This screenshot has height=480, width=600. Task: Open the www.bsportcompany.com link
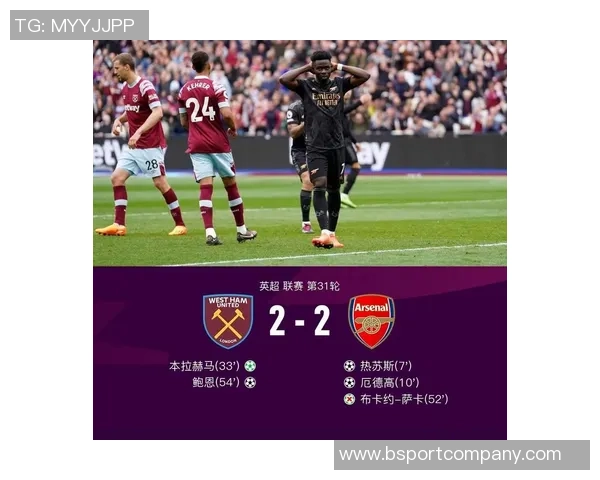450,454
